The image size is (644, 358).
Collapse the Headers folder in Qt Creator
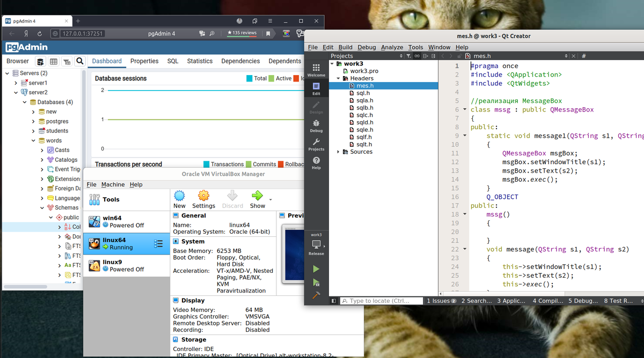[x=338, y=78]
